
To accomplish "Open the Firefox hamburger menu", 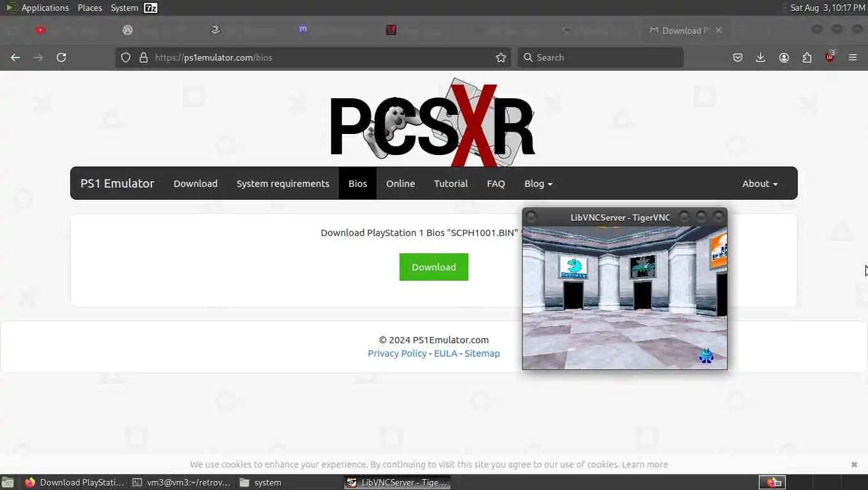I will click(853, 57).
